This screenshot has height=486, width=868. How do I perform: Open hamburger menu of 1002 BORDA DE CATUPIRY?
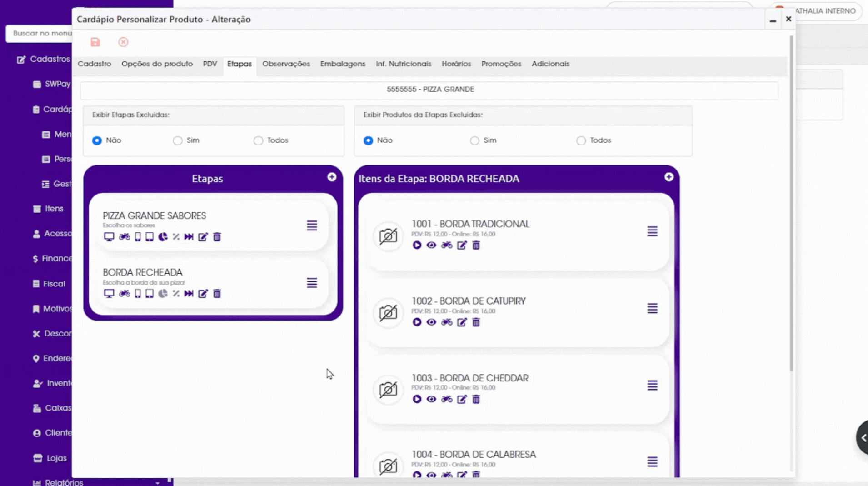[652, 308]
